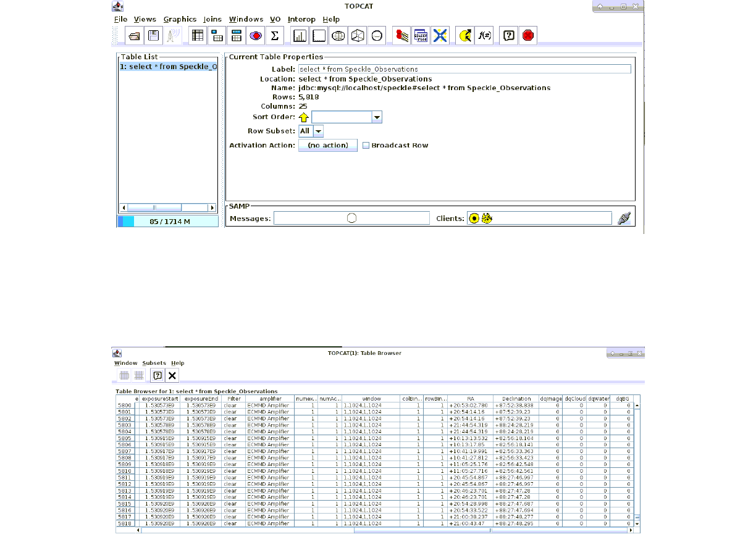Open column statistics Sigma icon

click(275, 36)
